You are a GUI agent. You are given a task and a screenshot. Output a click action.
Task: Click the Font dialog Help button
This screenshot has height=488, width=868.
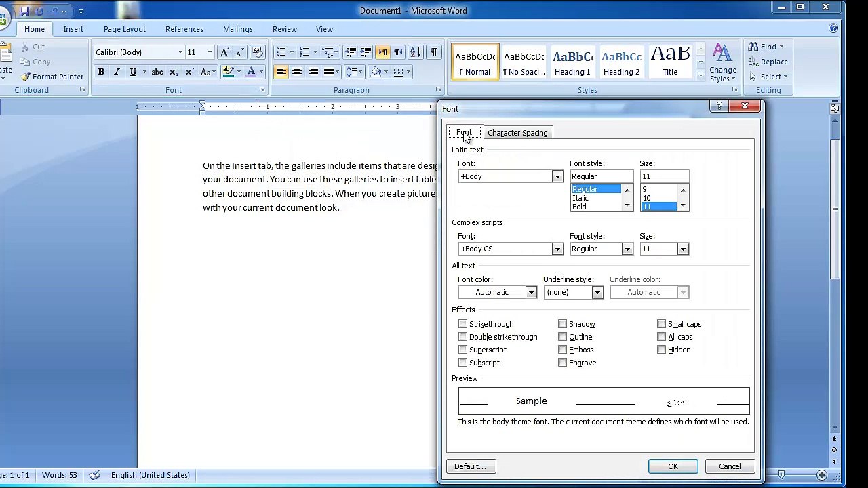[x=719, y=106]
